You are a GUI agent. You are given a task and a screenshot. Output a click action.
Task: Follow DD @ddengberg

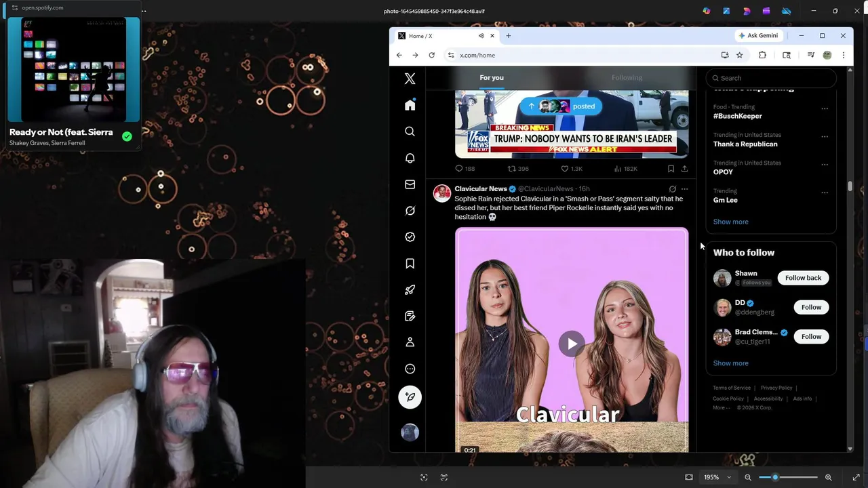[x=811, y=307]
